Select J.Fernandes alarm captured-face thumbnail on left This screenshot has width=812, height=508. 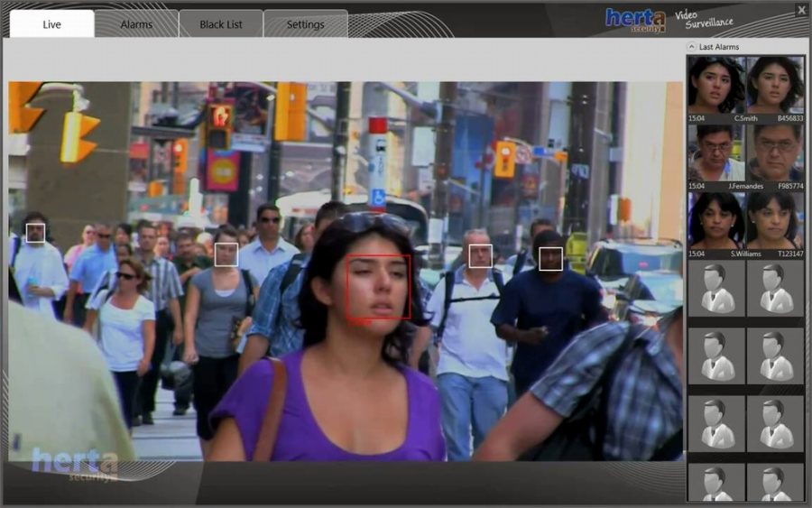click(x=716, y=152)
